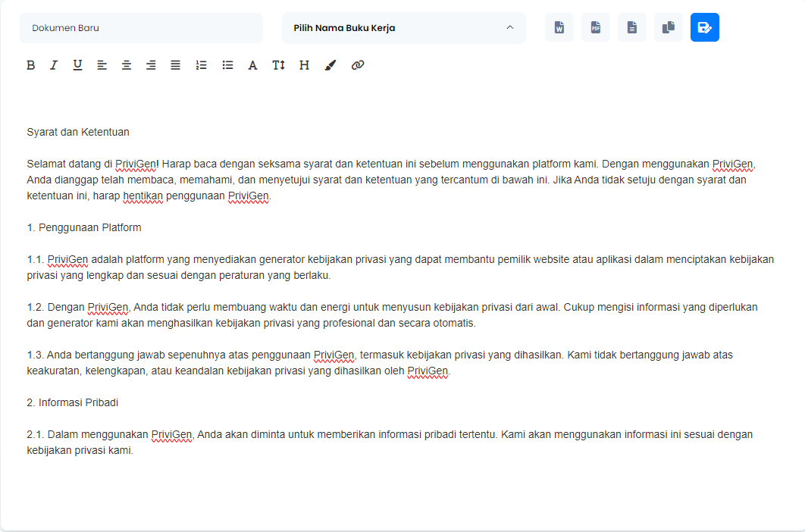This screenshot has width=805, height=532.
Task: Insert a numbered list
Action: pyautogui.click(x=201, y=65)
